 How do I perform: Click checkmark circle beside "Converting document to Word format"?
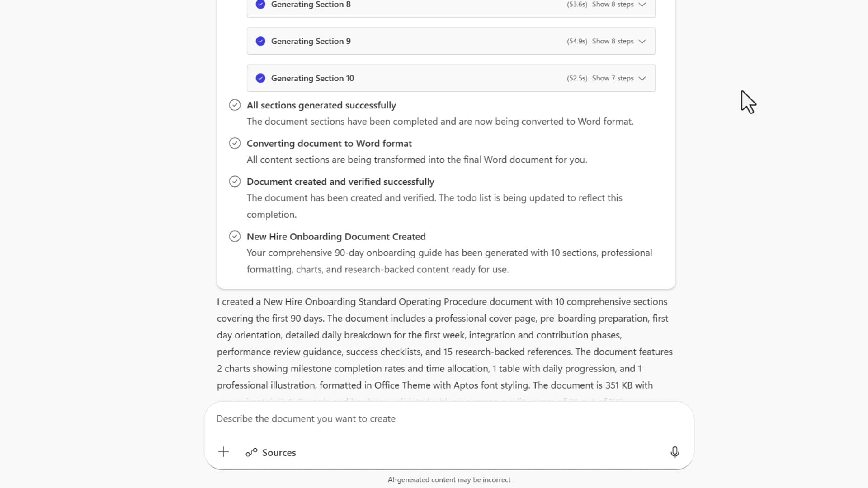tap(235, 143)
